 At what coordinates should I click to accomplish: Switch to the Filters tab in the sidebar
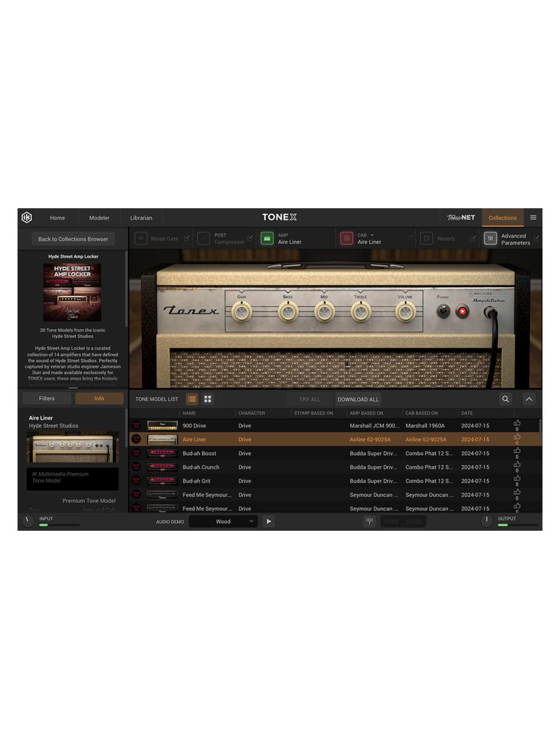[46, 398]
